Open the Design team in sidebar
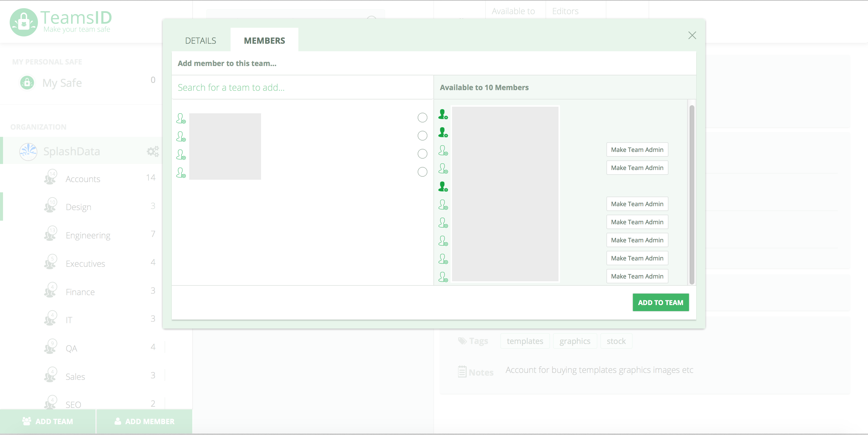Viewport: 868px width, 435px height. point(78,206)
